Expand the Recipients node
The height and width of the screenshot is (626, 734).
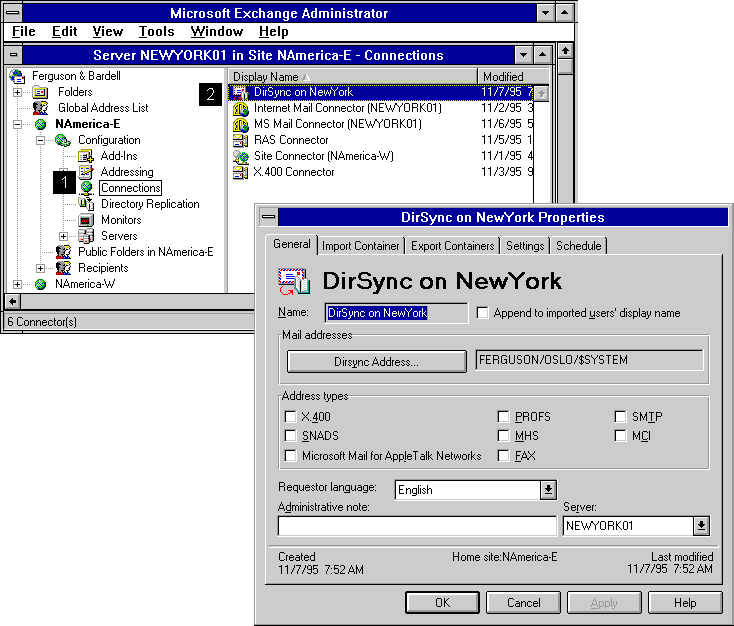(40, 268)
